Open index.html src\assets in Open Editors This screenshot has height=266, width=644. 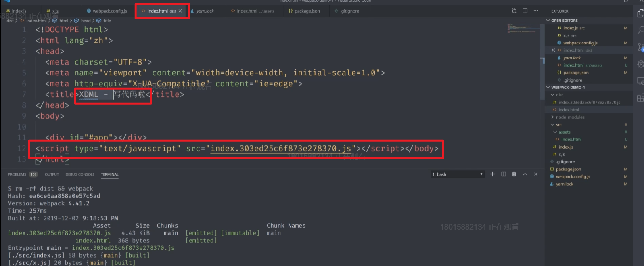tap(588, 65)
